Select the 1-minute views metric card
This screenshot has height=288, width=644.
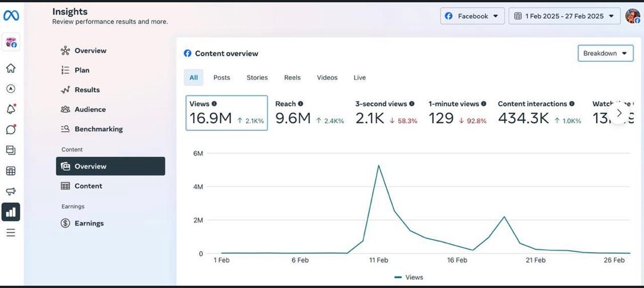click(x=457, y=113)
